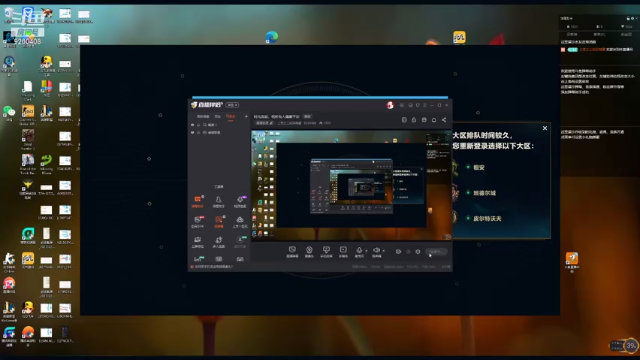Open the version dropdown beside the app logo

[x=232, y=105]
